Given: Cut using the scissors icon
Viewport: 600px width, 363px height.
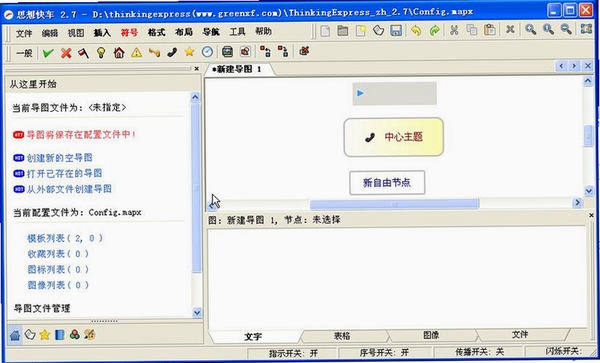Looking at the screenshot, I should pyautogui.click(x=454, y=30).
